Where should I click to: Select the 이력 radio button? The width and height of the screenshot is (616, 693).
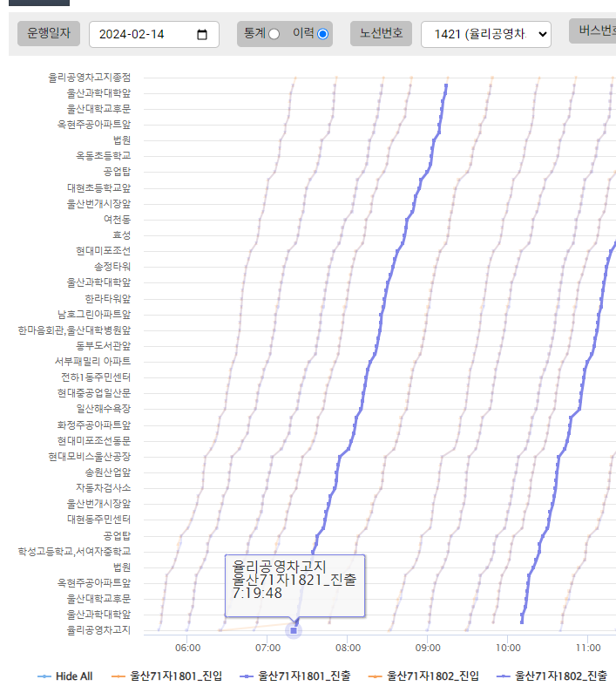(323, 34)
